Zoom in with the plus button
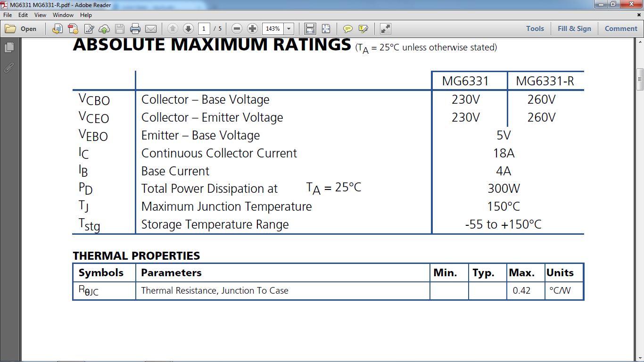The width and height of the screenshot is (644, 362). click(252, 29)
